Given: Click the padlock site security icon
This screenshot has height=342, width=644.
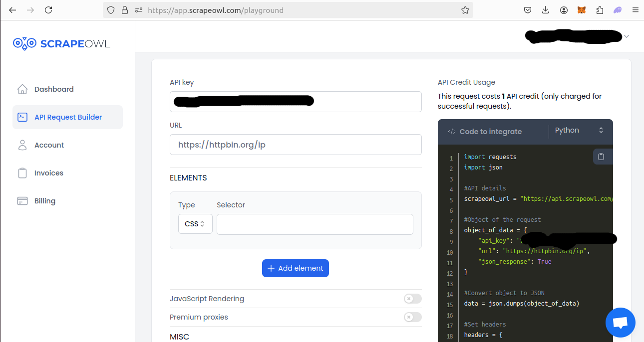Looking at the screenshot, I should tap(125, 10).
